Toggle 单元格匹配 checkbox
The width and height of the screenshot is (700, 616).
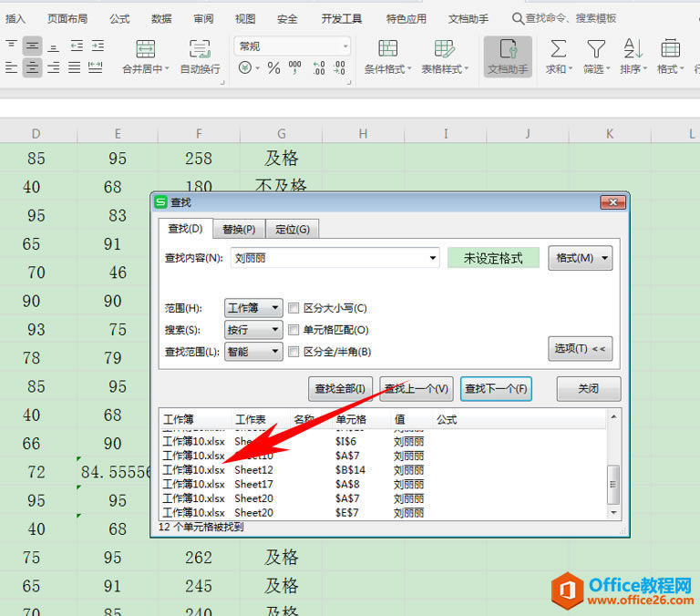[x=293, y=330]
